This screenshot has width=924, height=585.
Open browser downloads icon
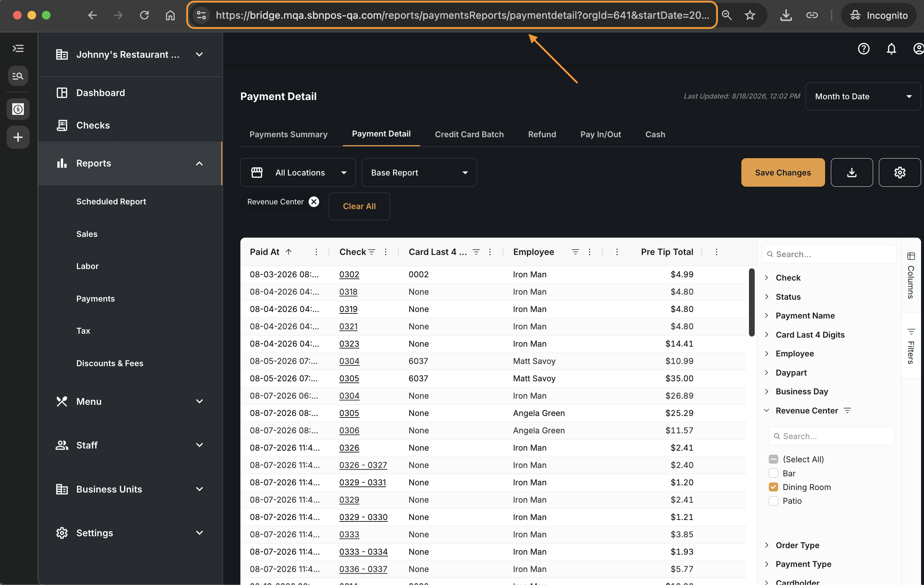[x=786, y=16]
